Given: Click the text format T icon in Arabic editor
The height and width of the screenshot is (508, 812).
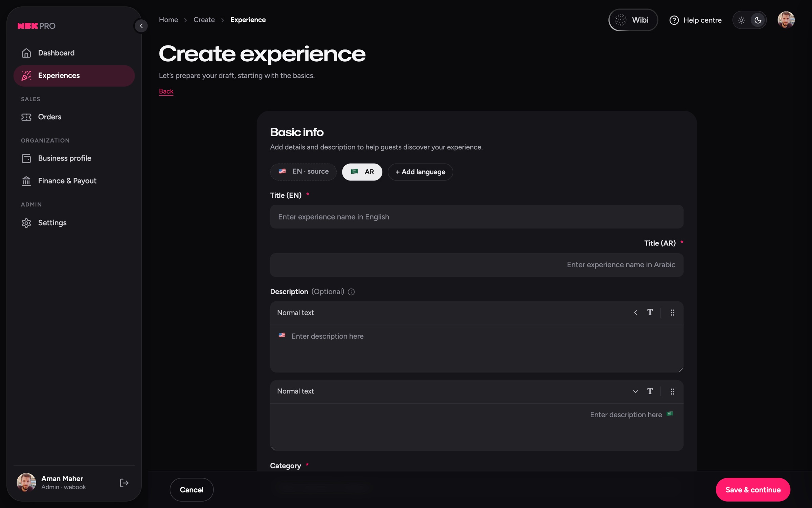Looking at the screenshot, I should tap(650, 391).
